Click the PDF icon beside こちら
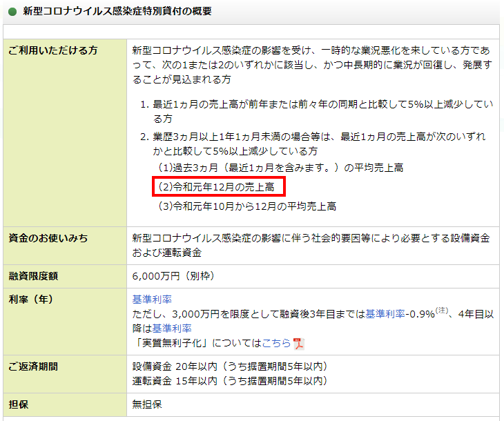This screenshot has width=504, height=421. click(299, 344)
